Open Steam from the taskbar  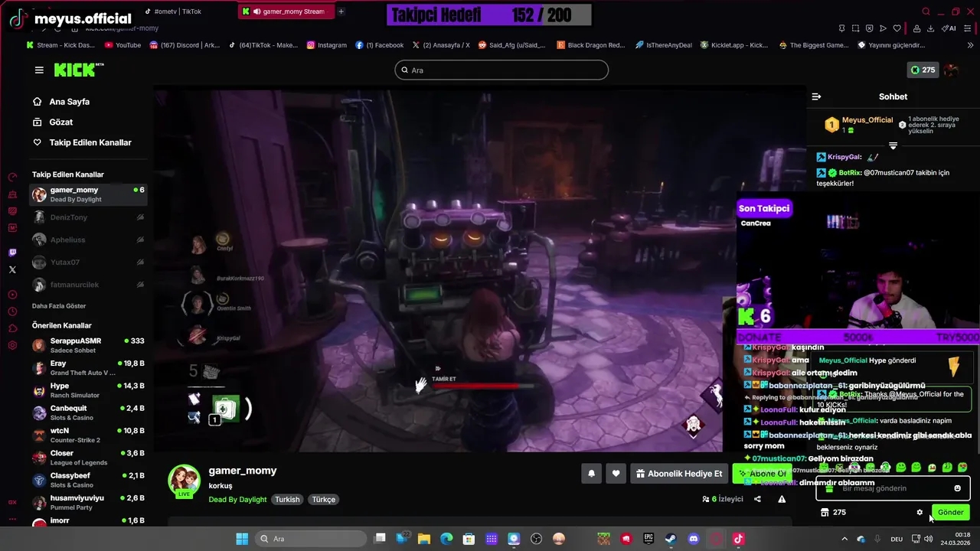point(671,539)
